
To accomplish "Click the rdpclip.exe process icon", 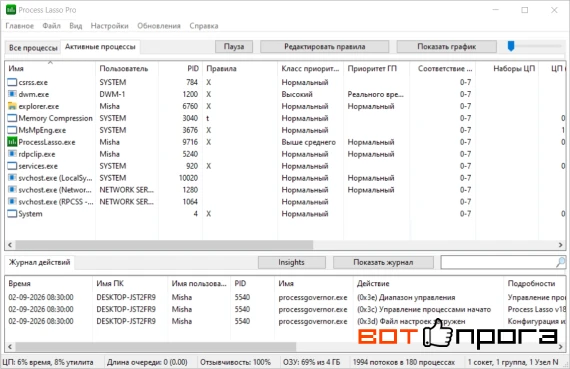I will pyautogui.click(x=12, y=154).
